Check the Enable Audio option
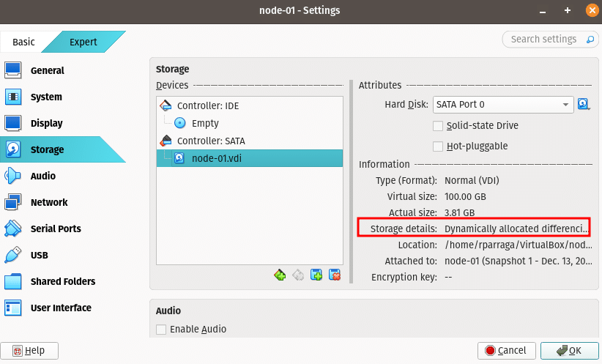 click(x=161, y=330)
